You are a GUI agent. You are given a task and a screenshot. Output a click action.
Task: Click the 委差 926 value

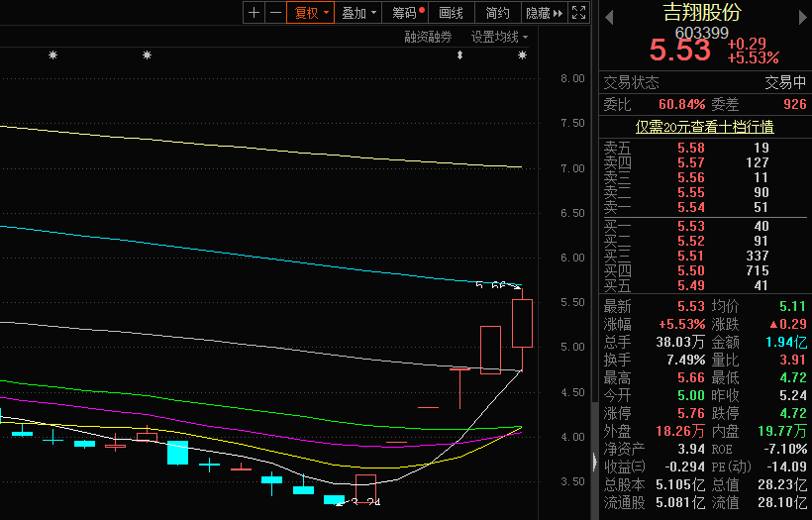coord(795,105)
